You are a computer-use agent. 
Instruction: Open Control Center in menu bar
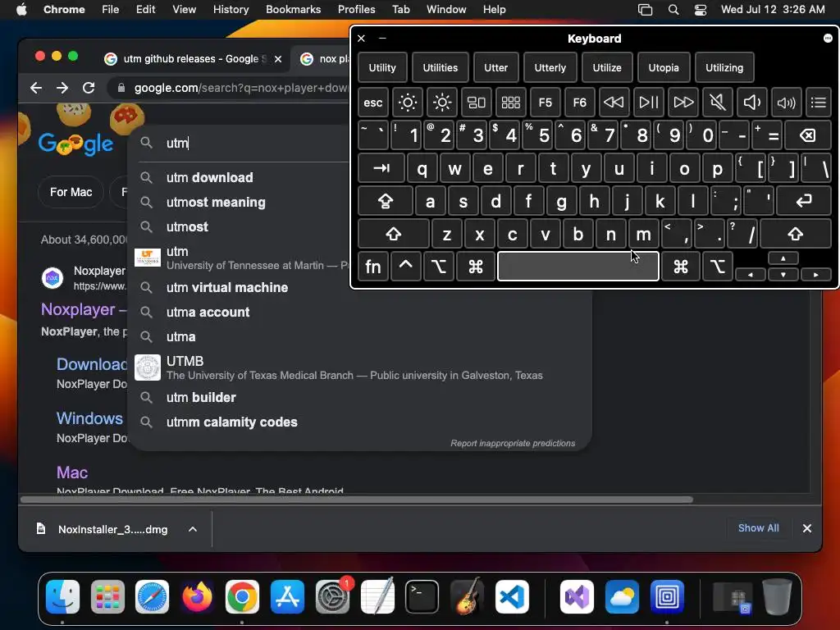point(701,9)
